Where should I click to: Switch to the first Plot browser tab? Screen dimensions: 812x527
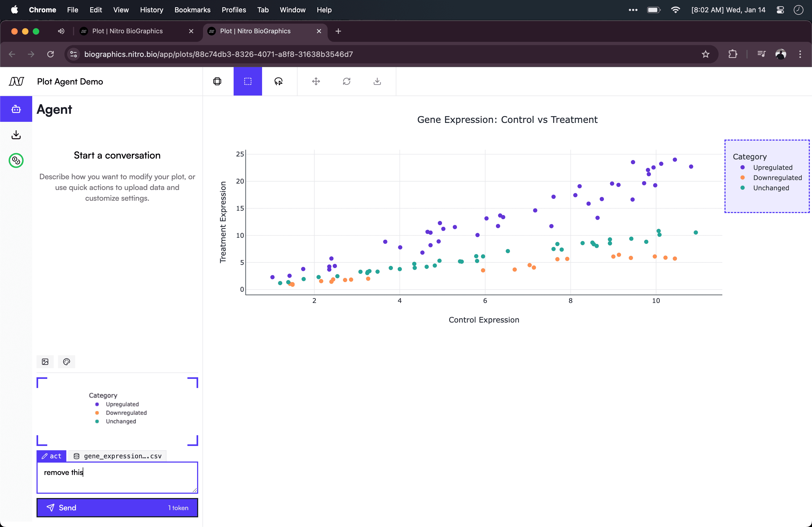coord(127,31)
